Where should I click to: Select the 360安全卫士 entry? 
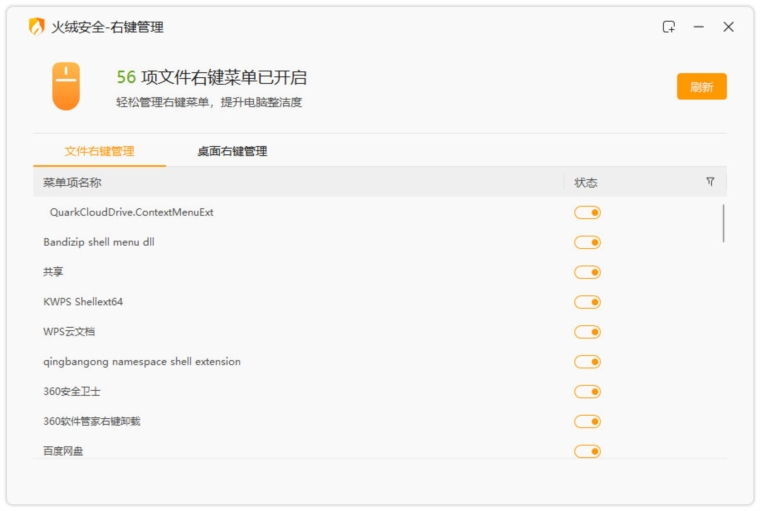click(x=72, y=391)
